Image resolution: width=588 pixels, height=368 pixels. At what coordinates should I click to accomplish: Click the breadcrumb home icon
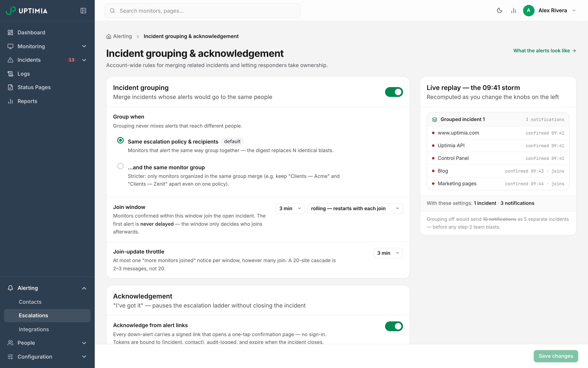point(109,37)
